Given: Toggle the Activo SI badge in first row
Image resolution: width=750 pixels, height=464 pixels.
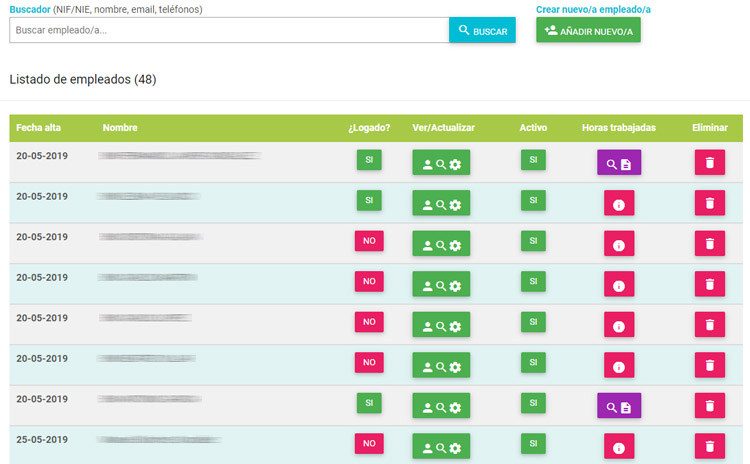Looking at the screenshot, I should click(533, 160).
